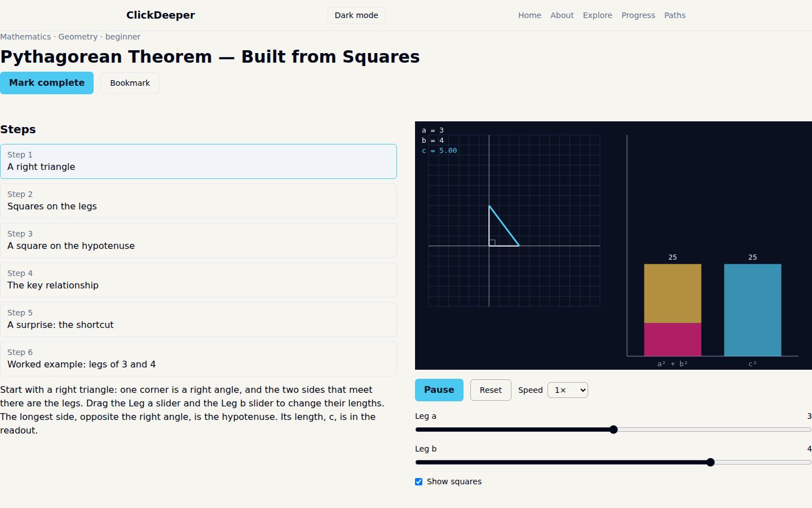Screen dimensions: 812x508
Task: Choose Step 5 A surprise: the shortcut
Action: [198, 319]
